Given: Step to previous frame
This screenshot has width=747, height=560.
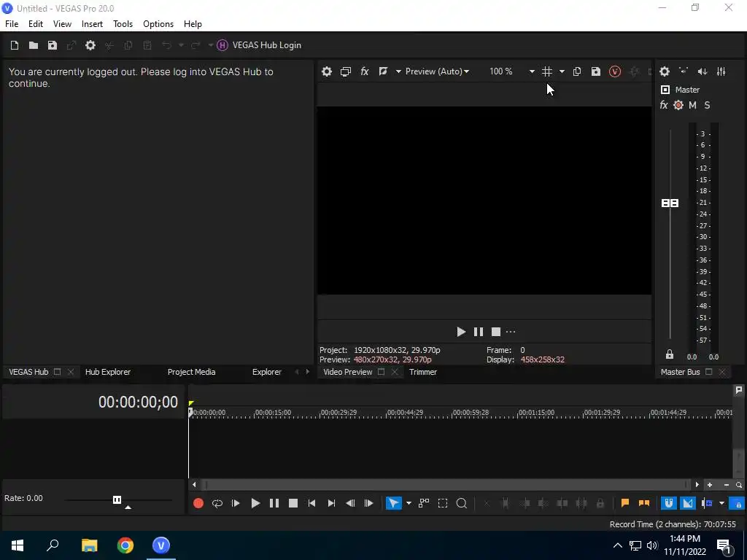Looking at the screenshot, I should 350,503.
